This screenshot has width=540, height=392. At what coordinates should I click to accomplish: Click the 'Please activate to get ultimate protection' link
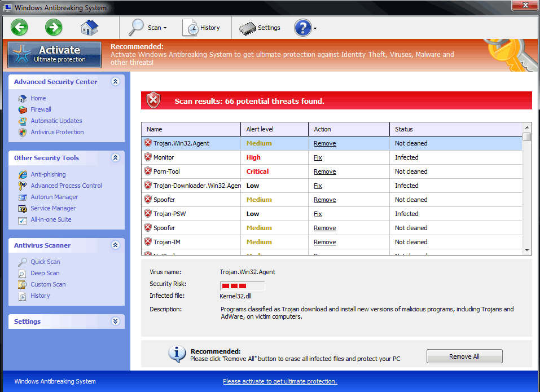tap(280, 381)
